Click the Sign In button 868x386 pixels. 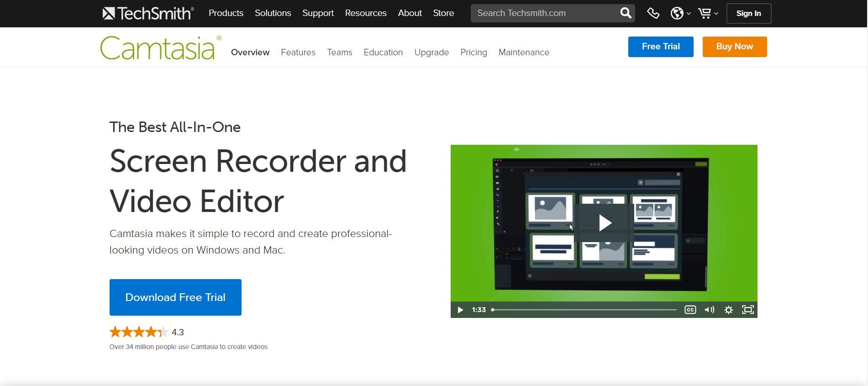coord(749,13)
